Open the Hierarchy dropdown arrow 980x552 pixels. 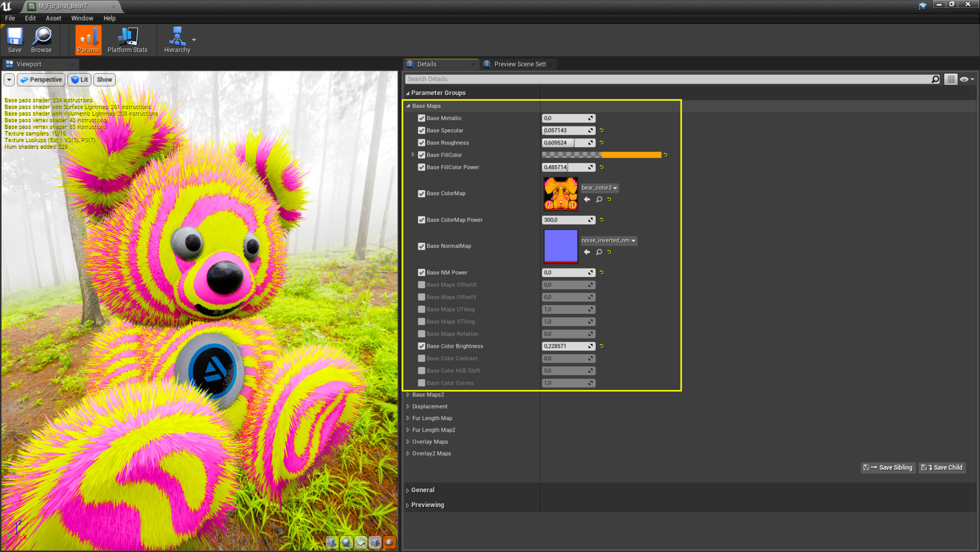coord(194,40)
